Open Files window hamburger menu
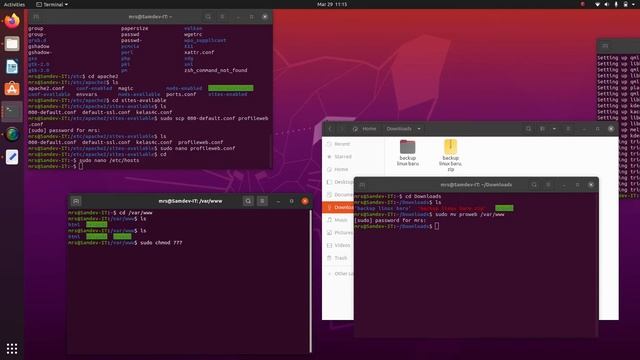Image resolution: width=640 pixels, height=360 pixels. pos(568,129)
